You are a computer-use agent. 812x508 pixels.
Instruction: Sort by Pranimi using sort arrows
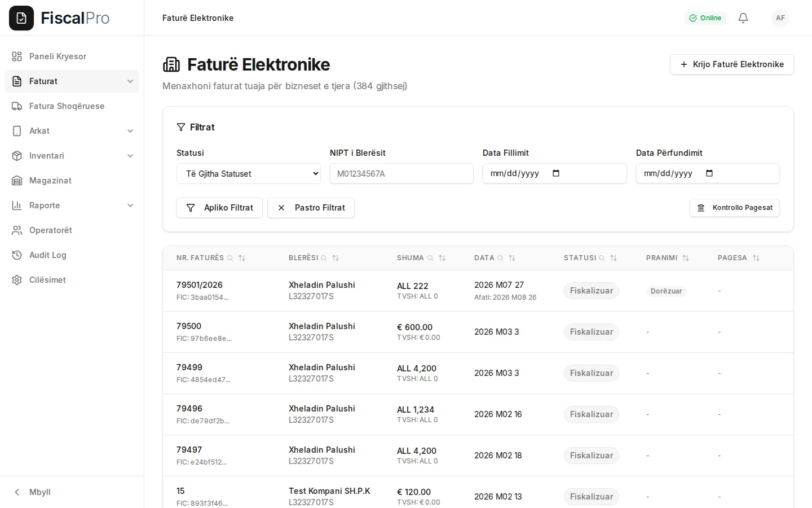pos(686,258)
